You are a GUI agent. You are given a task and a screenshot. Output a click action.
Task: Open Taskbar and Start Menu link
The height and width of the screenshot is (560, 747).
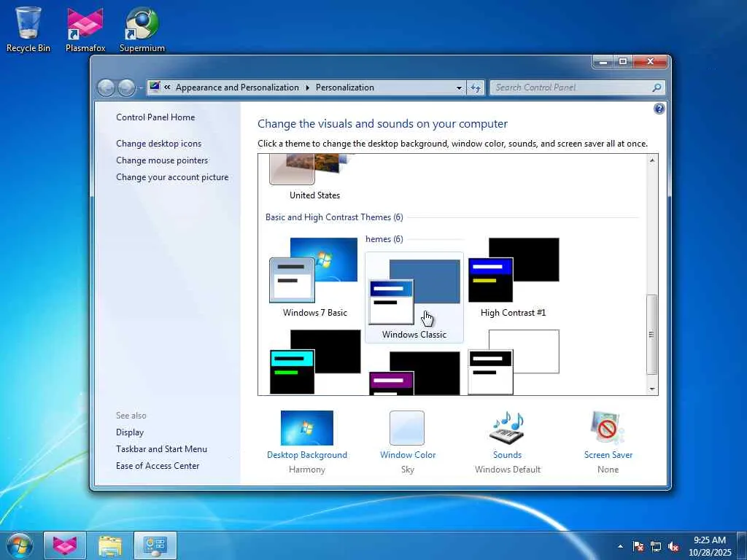[x=161, y=448]
